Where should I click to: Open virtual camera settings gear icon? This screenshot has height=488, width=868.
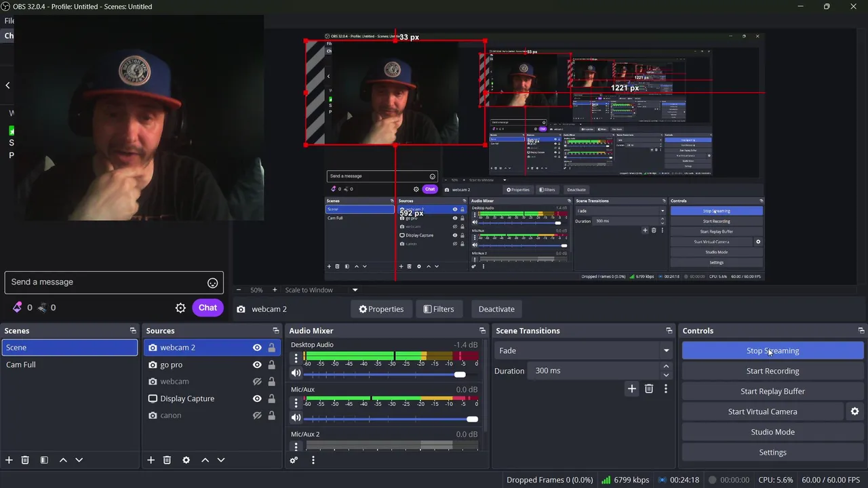point(854,411)
